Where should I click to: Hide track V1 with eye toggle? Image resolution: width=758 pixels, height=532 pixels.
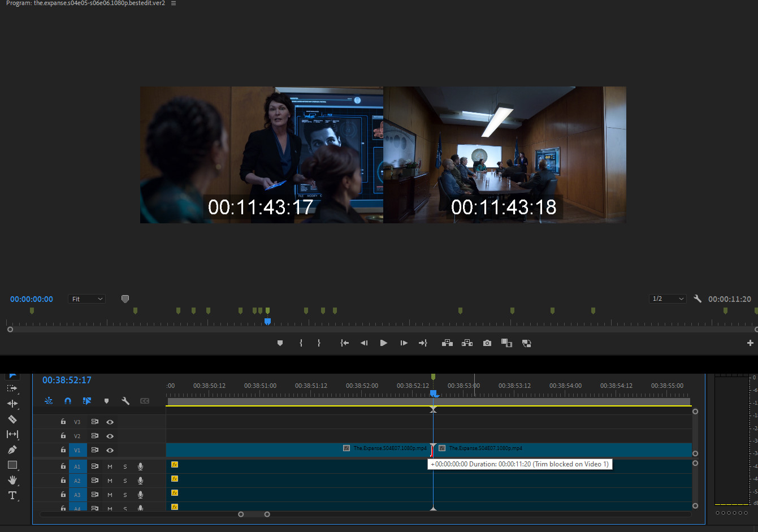click(110, 451)
